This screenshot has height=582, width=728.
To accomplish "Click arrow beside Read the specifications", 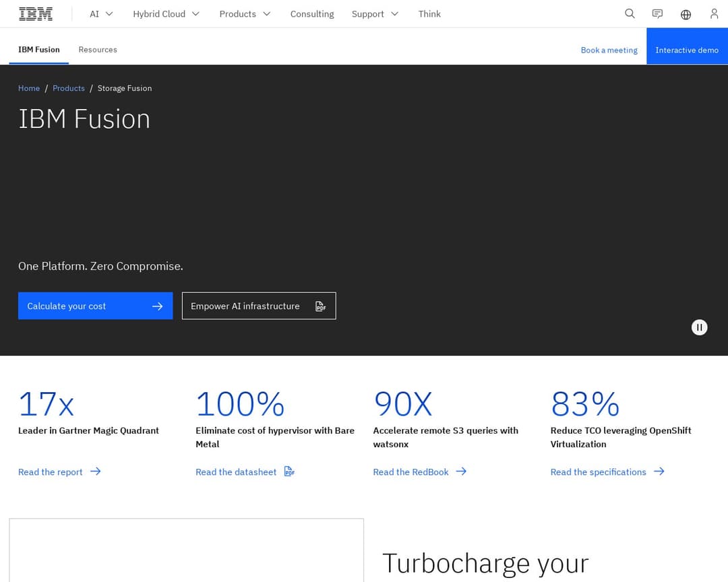I will [659, 472].
